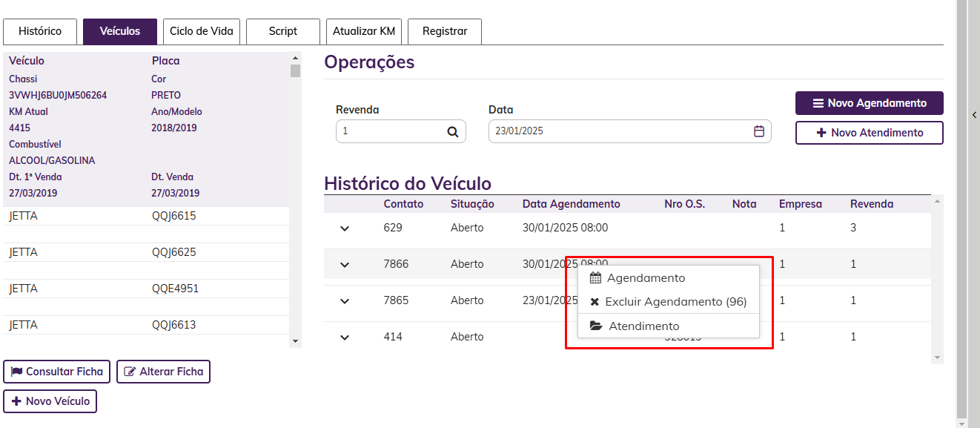Click the Novo Veículo button

point(50,401)
